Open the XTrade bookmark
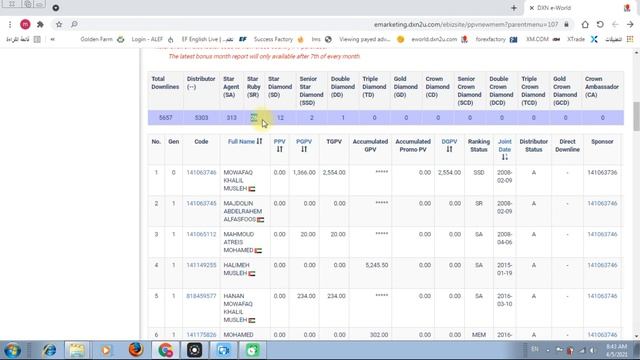The width and height of the screenshot is (640, 360). tap(582, 39)
